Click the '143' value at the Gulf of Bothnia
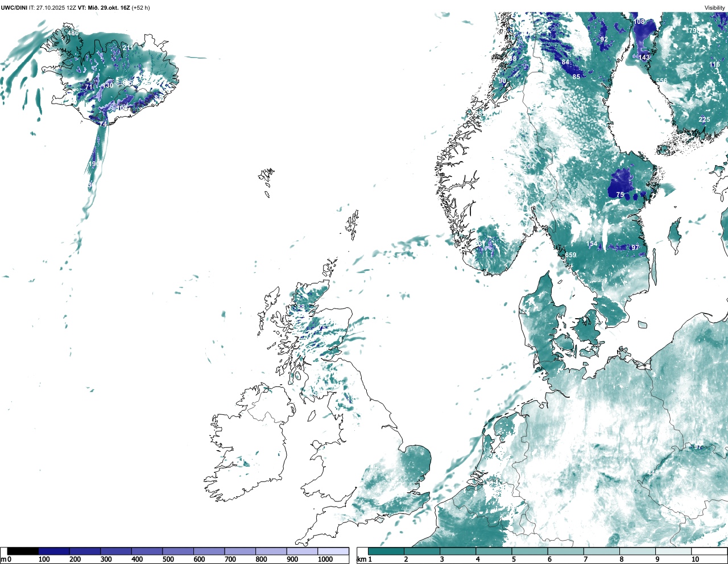This screenshot has width=728, height=564. tap(644, 57)
